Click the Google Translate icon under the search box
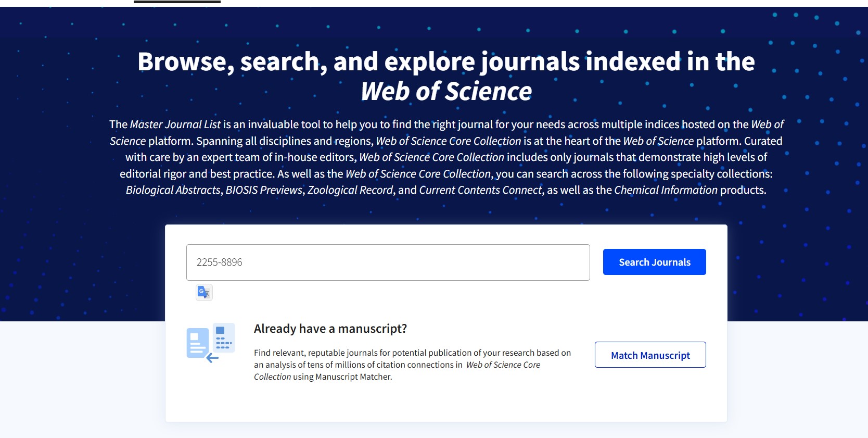Viewport: 868px width, 438px height. click(204, 292)
